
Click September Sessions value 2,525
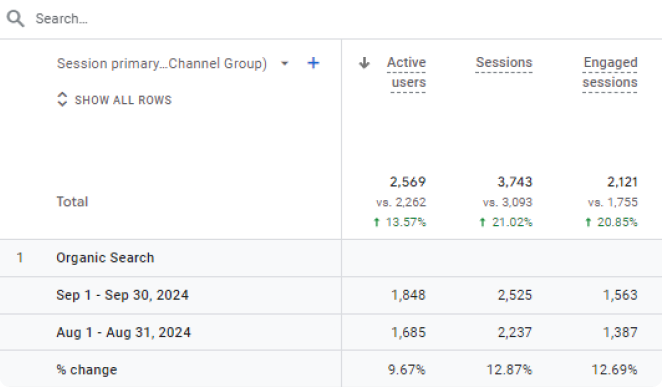pos(515,295)
